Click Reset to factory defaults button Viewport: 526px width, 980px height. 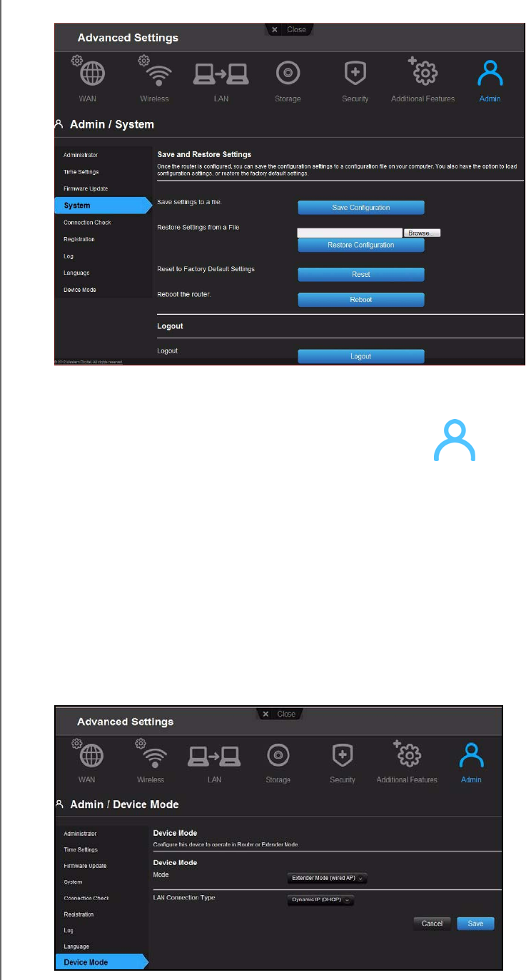pyautogui.click(x=361, y=274)
